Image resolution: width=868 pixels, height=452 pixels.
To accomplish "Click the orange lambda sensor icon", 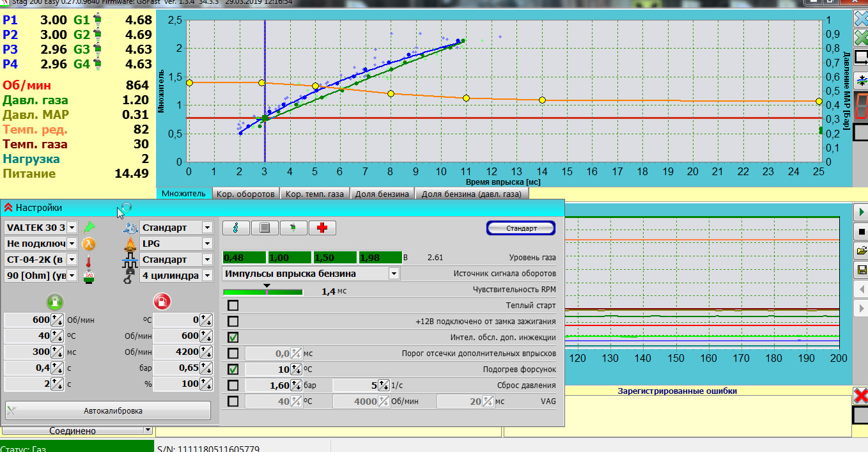I will (88, 244).
